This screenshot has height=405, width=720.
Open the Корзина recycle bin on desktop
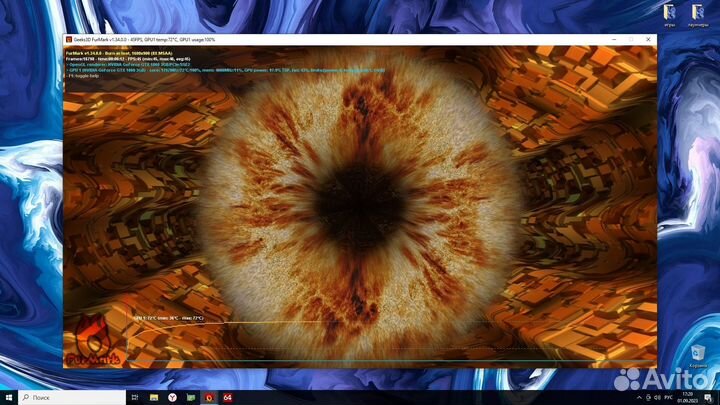pyautogui.click(x=697, y=354)
